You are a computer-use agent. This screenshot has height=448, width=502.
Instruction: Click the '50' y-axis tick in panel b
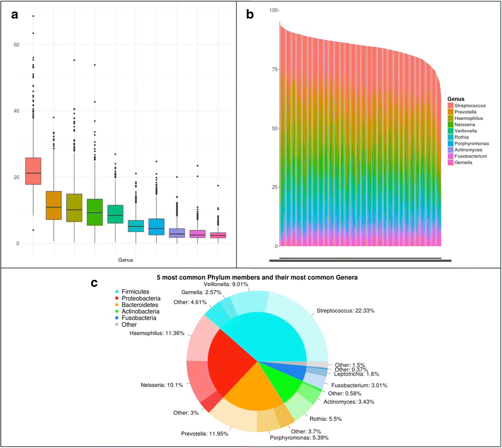click(x=275, y=128)
